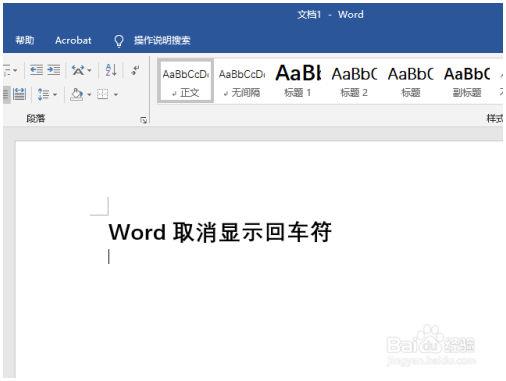Screen dimensions: 506x381
Task: Expand the Borders dropdown arrow
Action: [116, 95]
